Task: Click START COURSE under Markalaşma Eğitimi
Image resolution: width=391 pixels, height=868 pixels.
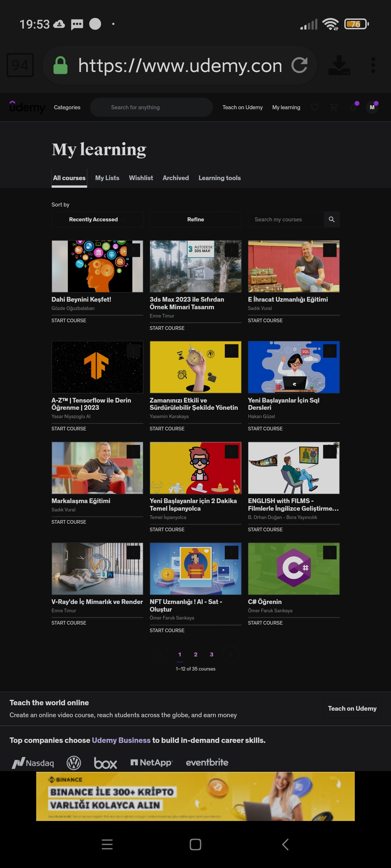Action: point(69,522)
